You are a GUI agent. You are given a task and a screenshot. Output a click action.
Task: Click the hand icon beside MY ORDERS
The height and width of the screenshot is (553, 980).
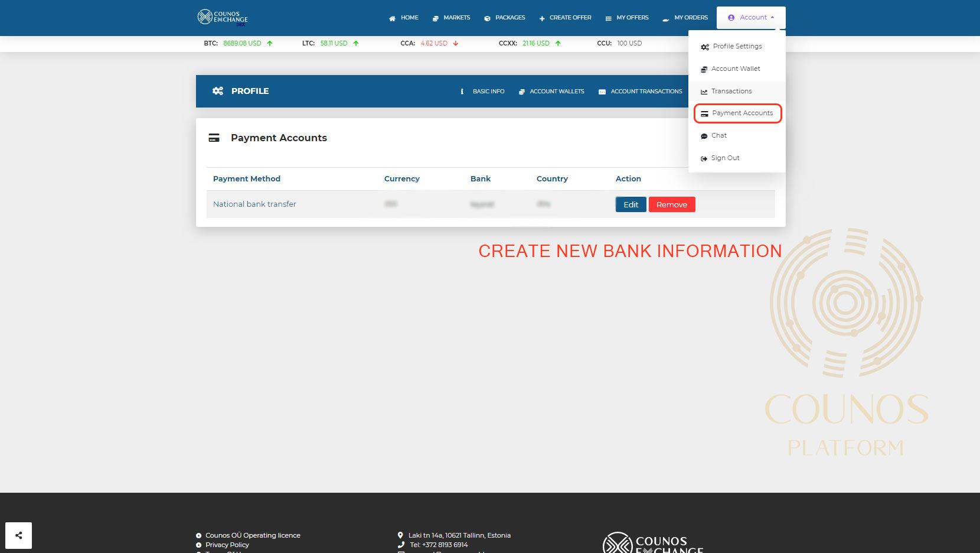(666, 19)
